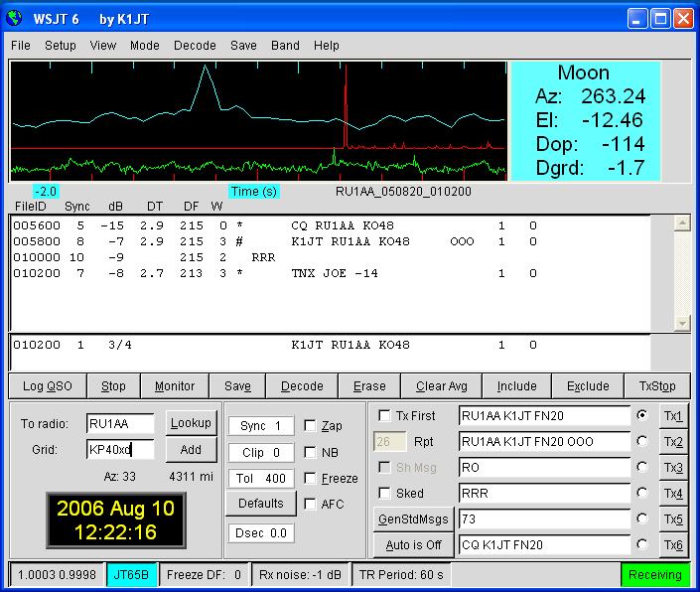Open the Decode menu
Image resolution: width=700 pixels, height=592 pixels.
pos(195,46)
